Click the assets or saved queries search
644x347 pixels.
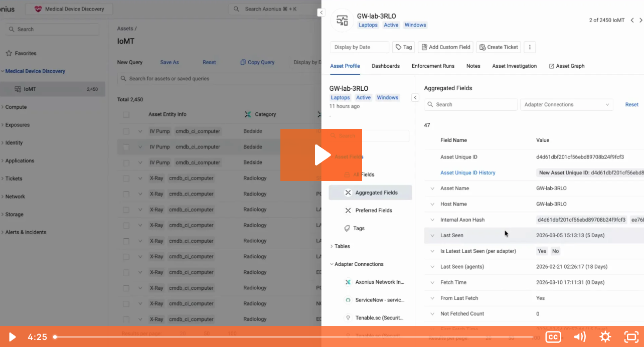pos(219,79)
